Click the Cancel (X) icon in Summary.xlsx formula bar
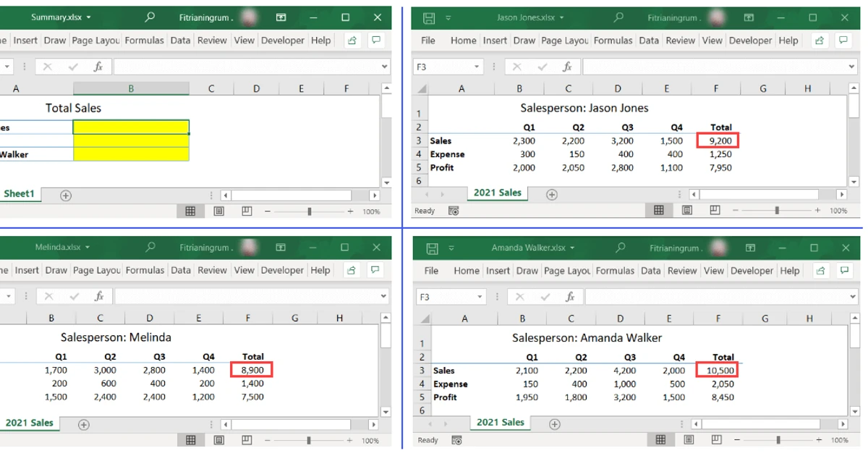Viewport: 868px width, 456px height. click(47, 66)
